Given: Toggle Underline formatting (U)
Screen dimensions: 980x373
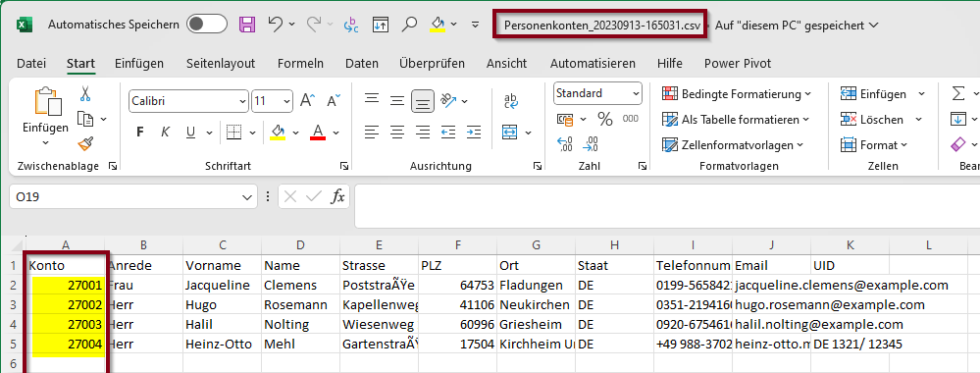Looking at the screenshot, I should 190,133.
